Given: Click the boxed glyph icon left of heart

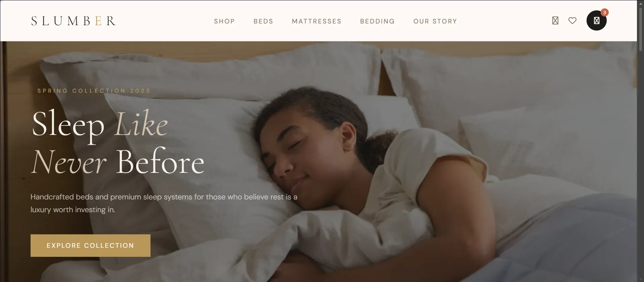Looking at the screenshot, I should tap(555, 21).
